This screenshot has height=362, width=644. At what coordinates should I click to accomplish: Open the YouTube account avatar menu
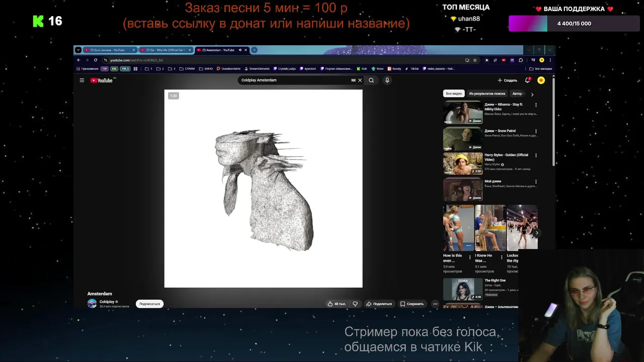[x=541, y=80]
